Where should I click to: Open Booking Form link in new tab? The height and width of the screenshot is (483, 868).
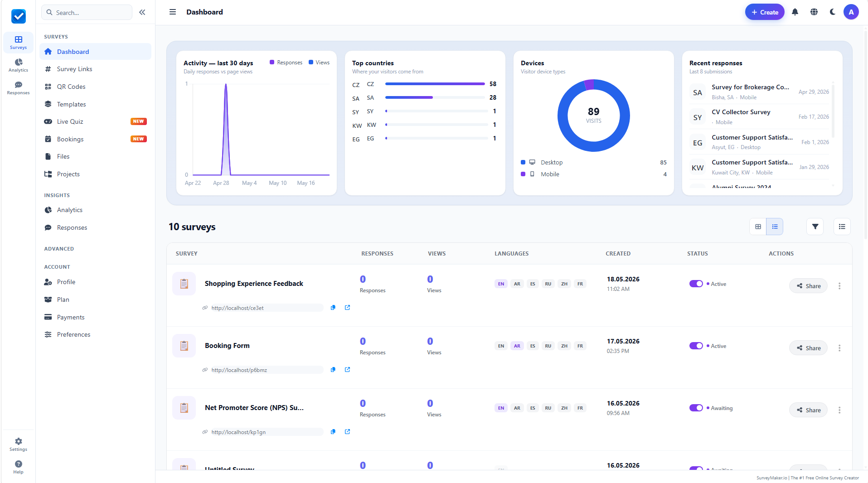(x=348, y=370)
